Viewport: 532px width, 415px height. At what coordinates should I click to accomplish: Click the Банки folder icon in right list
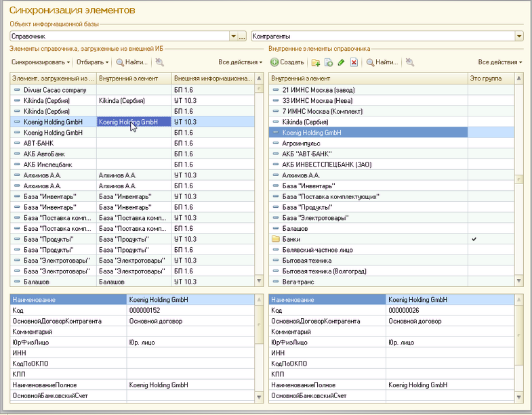coord(276,240)
